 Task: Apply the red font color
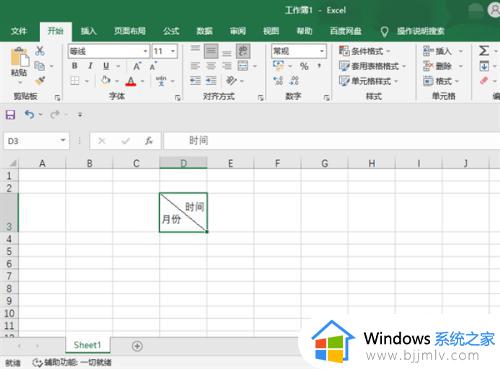[x=131, y=81]
